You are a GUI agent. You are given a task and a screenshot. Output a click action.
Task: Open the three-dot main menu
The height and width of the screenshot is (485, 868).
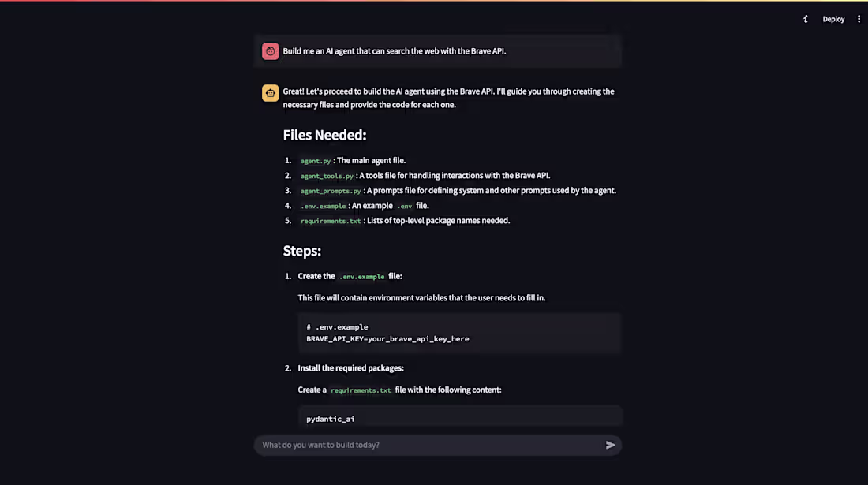click(x=859, y=19)
